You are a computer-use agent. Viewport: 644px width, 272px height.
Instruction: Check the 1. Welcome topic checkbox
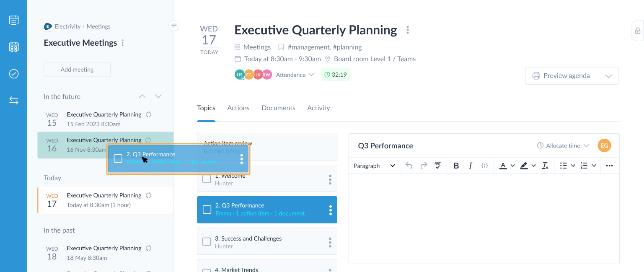tap(207, 179)
